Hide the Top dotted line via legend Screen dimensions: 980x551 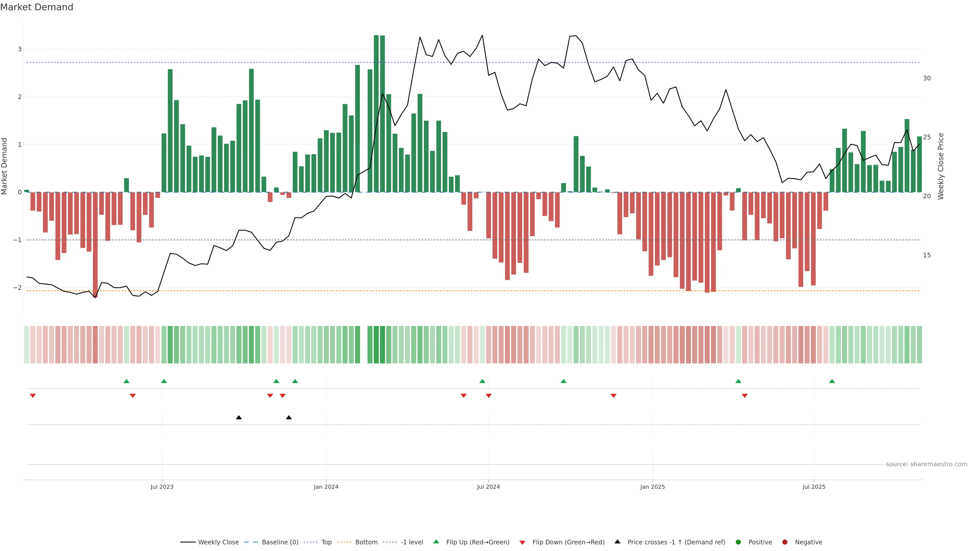[326, 542]
